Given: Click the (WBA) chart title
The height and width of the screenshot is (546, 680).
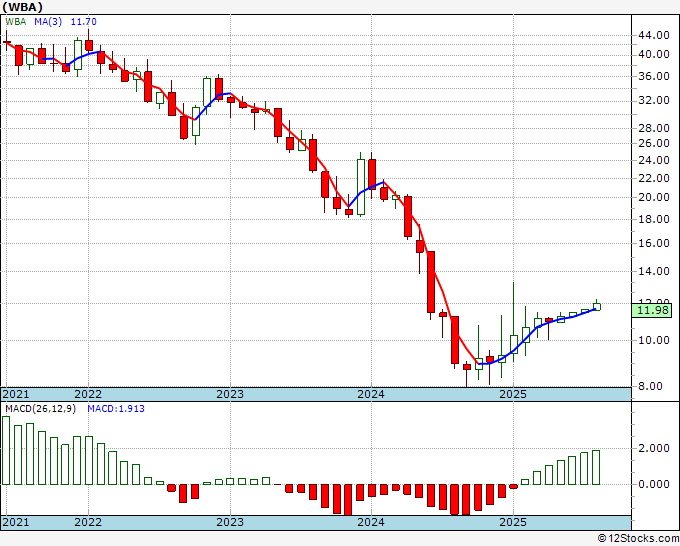Looking at the screenshot, I should [x=23, y=7].
